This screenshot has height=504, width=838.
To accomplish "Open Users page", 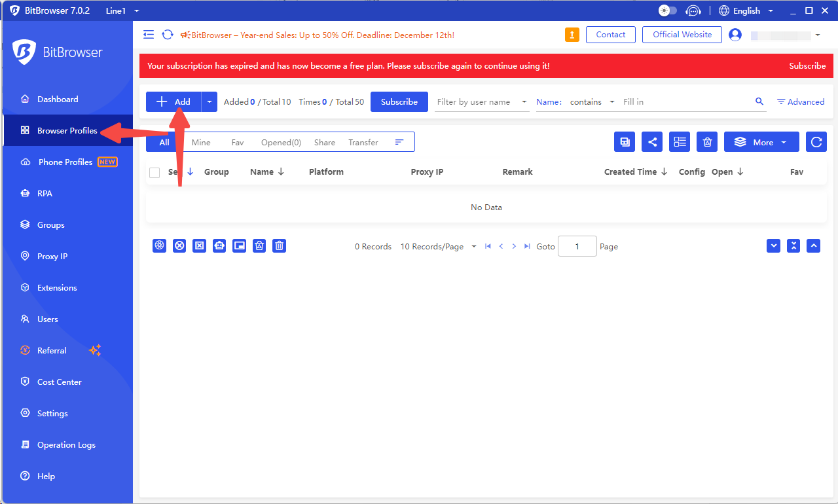I will pos(67,319).
